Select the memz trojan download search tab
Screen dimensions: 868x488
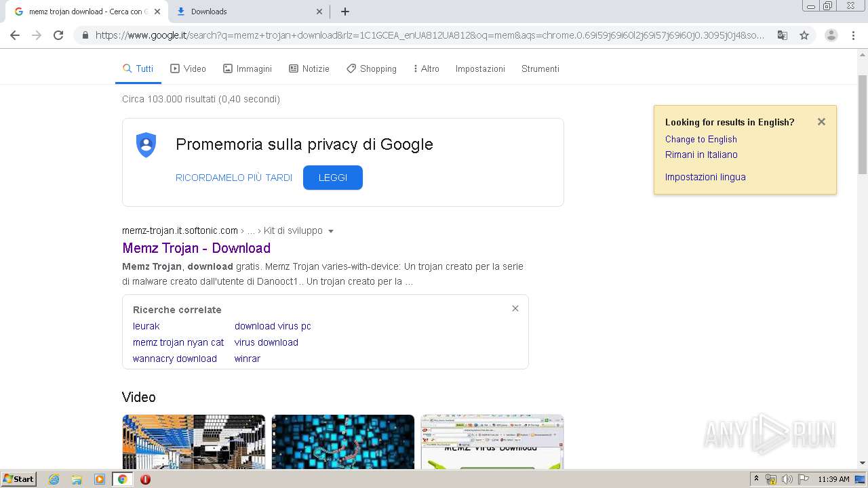[x=87, y=12]
